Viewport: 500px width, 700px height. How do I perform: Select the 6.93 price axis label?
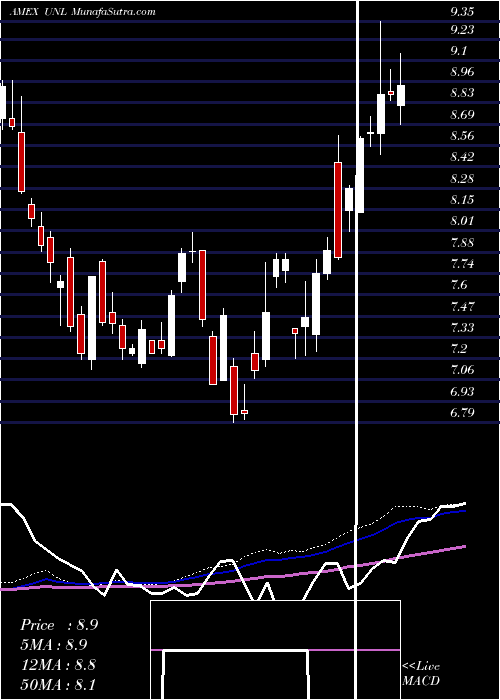click(462, 392)
